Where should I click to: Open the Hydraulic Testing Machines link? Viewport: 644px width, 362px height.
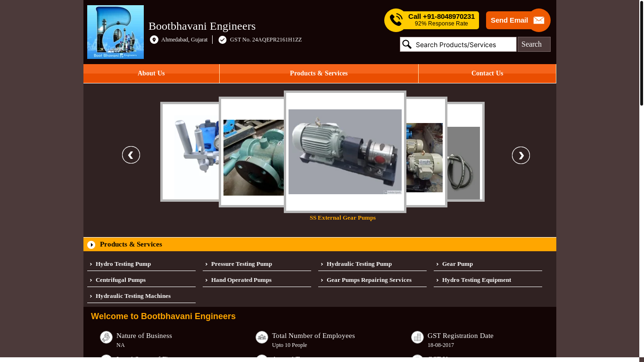(x=133, y=296)
